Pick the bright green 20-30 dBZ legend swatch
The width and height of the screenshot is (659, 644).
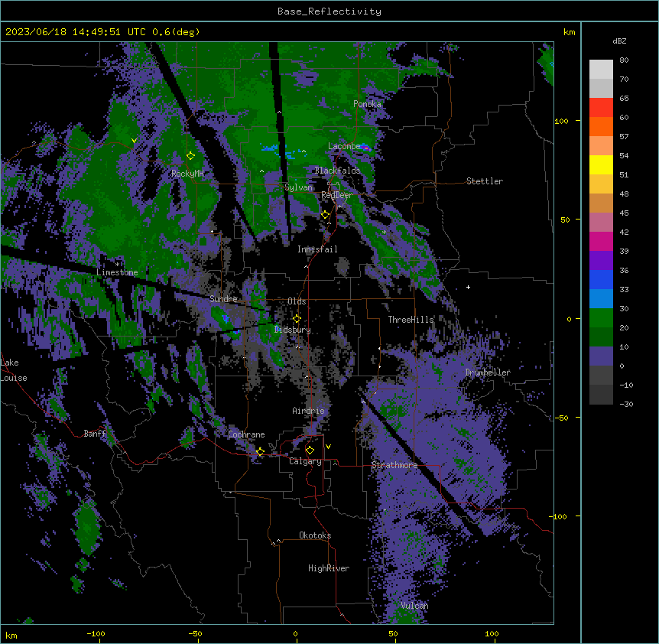601,318
